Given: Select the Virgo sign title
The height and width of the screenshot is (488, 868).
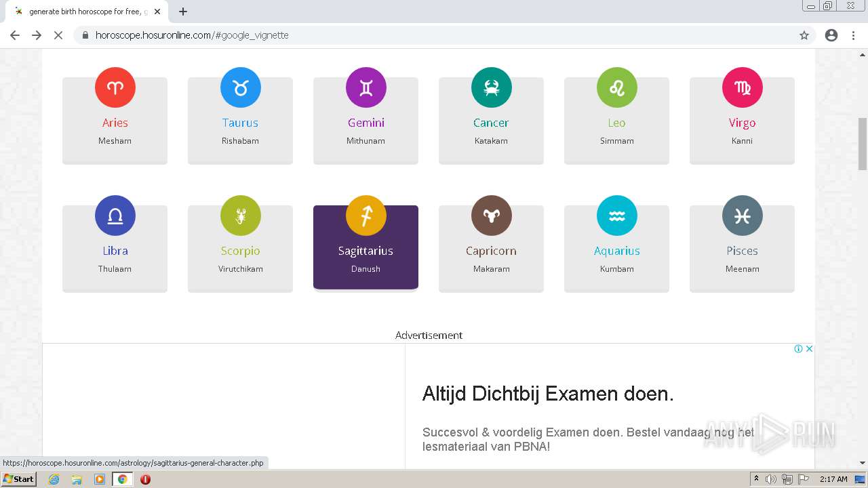Looking at the screenshot, I should 743,123.
